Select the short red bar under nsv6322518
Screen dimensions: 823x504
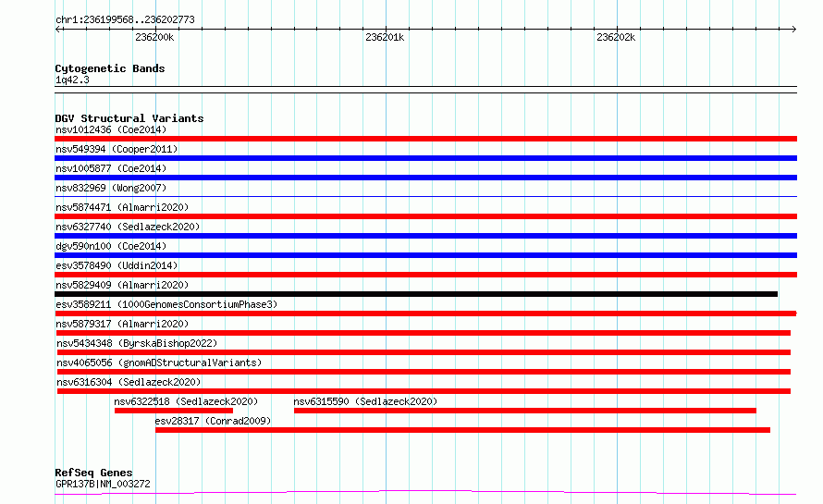(174, 411)
